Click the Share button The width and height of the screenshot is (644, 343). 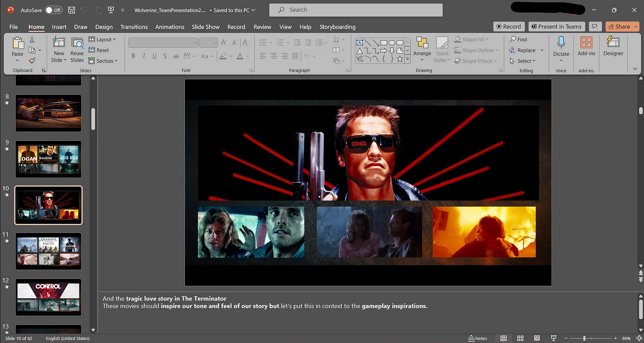(619, 26)
